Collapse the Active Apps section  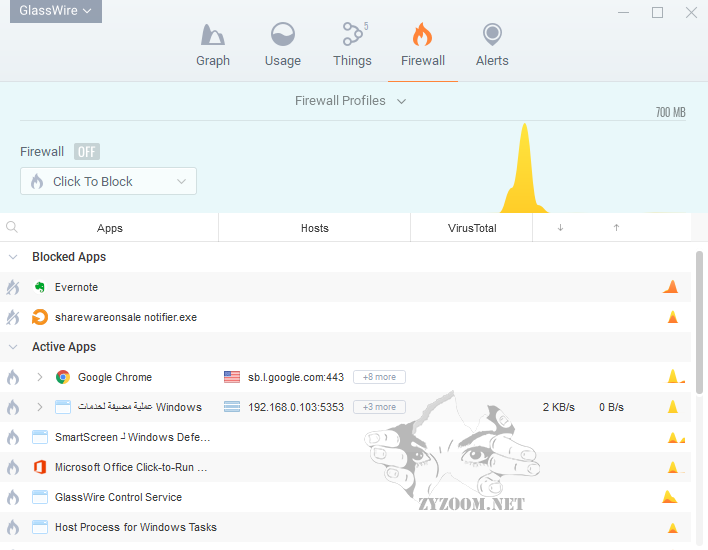(13, 347)
